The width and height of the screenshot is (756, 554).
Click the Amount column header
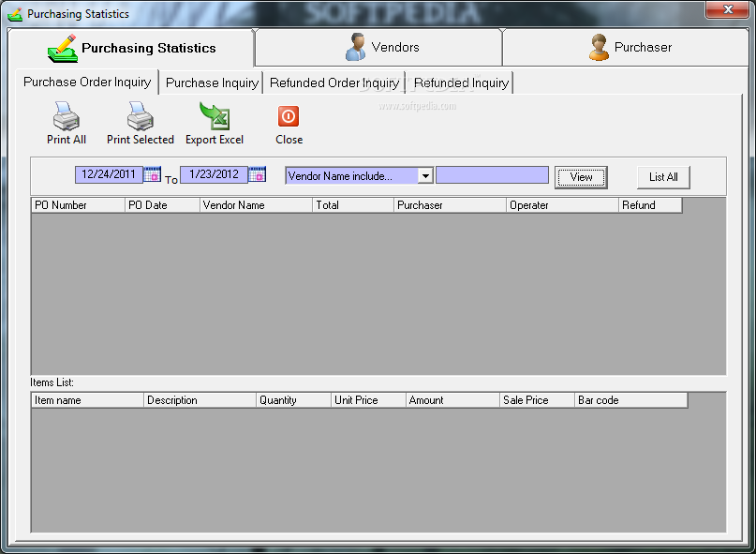[x=452, y=400]
